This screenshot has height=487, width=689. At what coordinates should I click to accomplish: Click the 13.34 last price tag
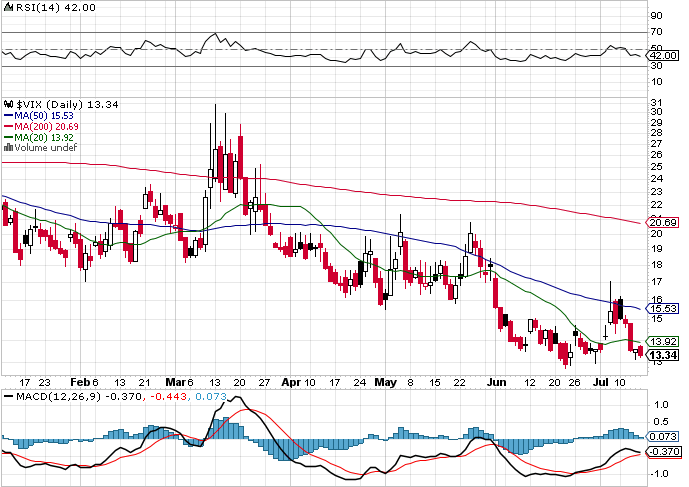pos(663,355)
